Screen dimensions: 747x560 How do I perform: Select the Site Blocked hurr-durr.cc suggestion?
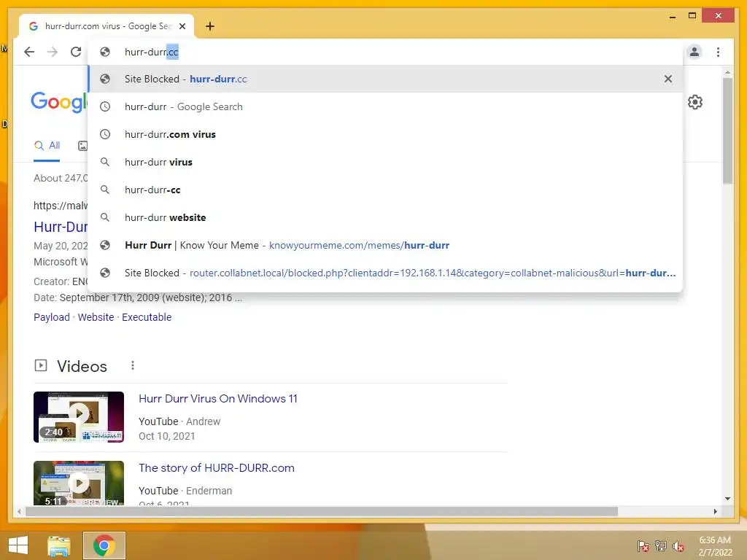[385, 79]
